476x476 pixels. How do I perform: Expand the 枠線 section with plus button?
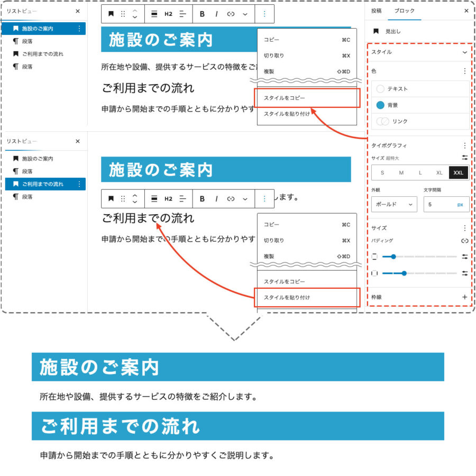(464, 297)
